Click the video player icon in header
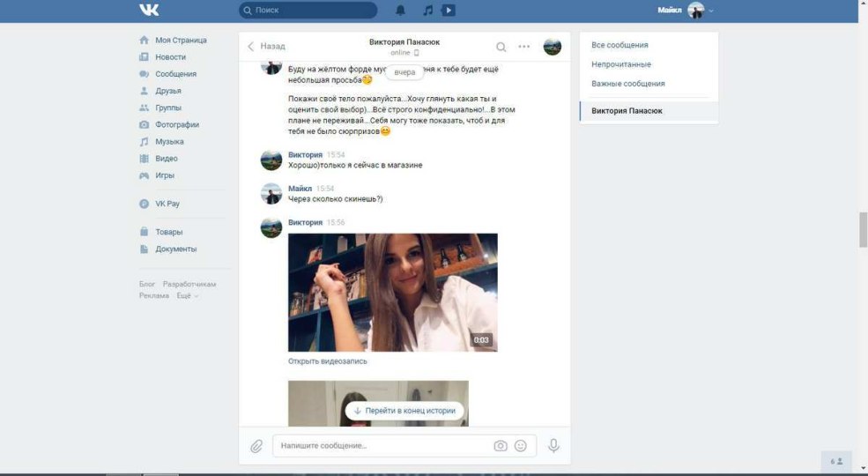Image resolution: width=868 pixels, height=476 pixels. (x=449, y=11)
